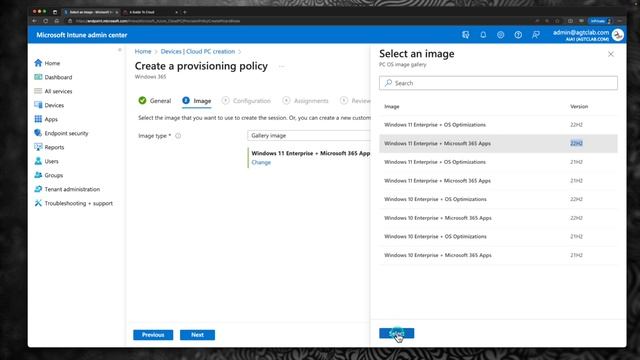The width and height of the screenshot is (640, 360).
Task: Open All services in sidebar
Action: tap(53, 91)
